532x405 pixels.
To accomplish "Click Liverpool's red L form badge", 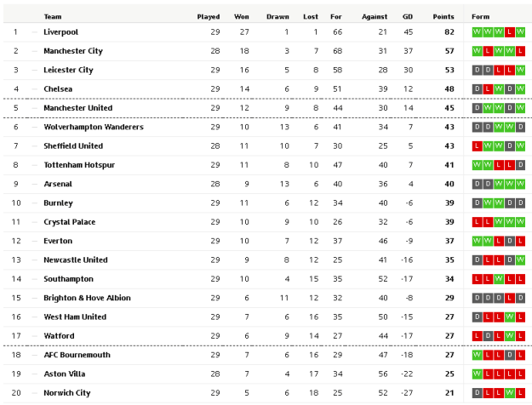I will tap(509, 32).
